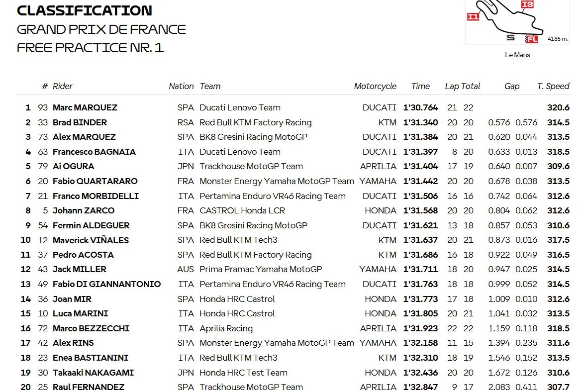
Task: Click Johann ZARCO rider name
Action: pyautogui.click(x=84, y=210)
